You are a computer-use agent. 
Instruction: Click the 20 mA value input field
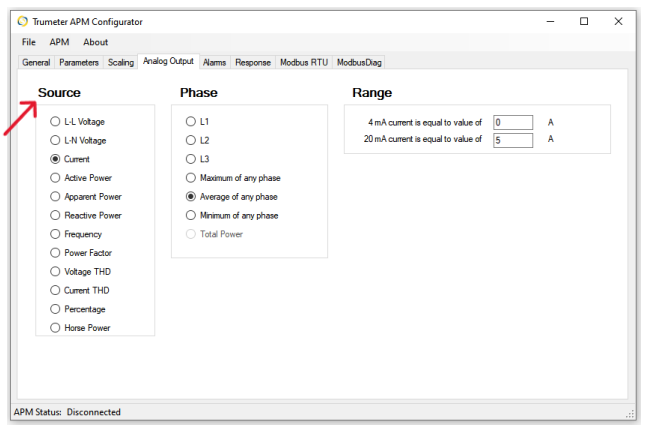(x=513, y=140)
